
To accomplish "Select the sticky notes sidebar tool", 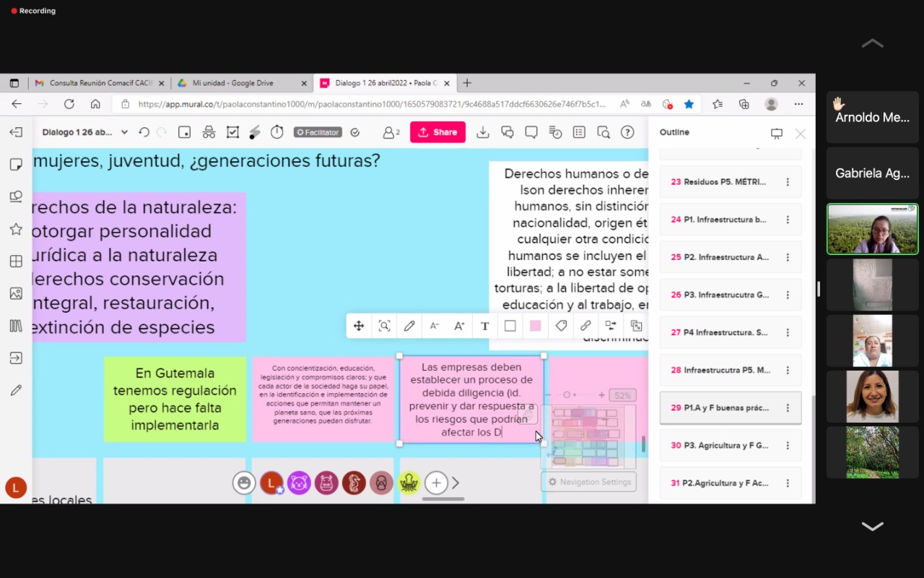I will [x=16, y=165].
